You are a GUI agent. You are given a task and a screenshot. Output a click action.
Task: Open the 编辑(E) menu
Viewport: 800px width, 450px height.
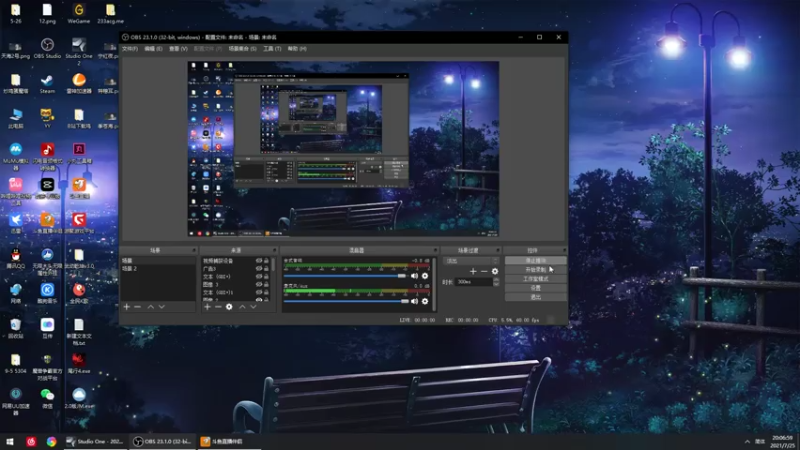pyautogui.click(x=153, y=49)
